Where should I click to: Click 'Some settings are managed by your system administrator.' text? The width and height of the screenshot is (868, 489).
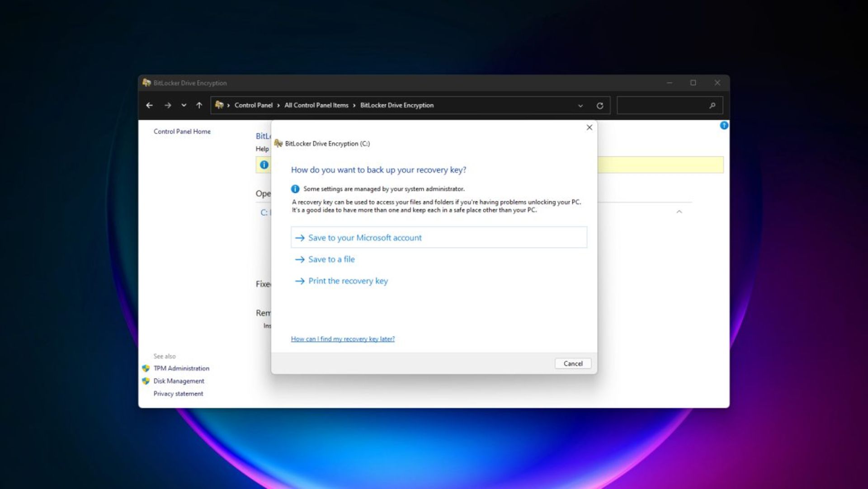tap(384, 189)
